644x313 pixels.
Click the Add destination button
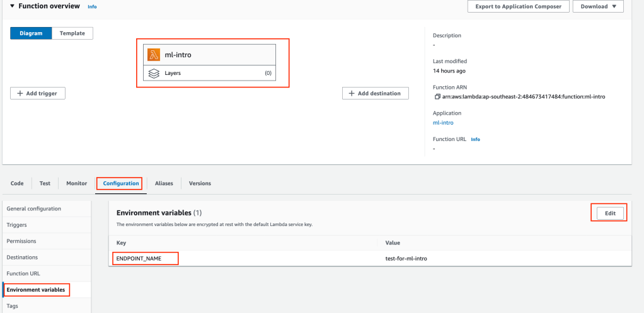[x=375, y=93]
